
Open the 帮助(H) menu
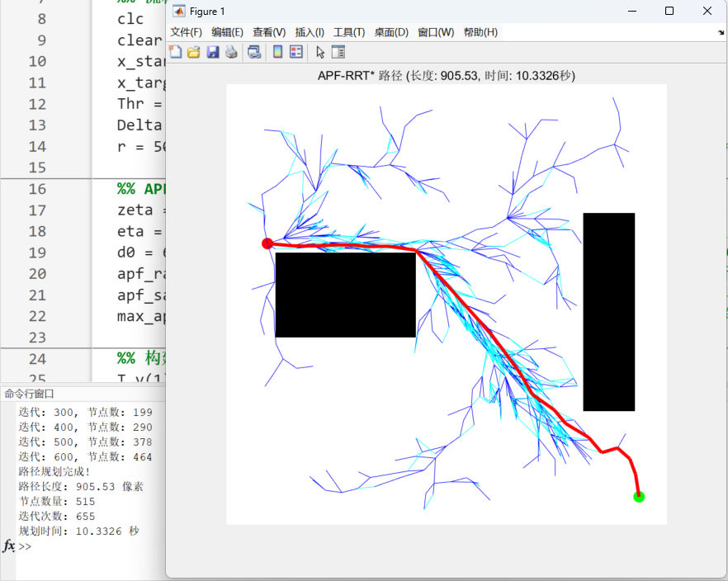click(482, 31)
